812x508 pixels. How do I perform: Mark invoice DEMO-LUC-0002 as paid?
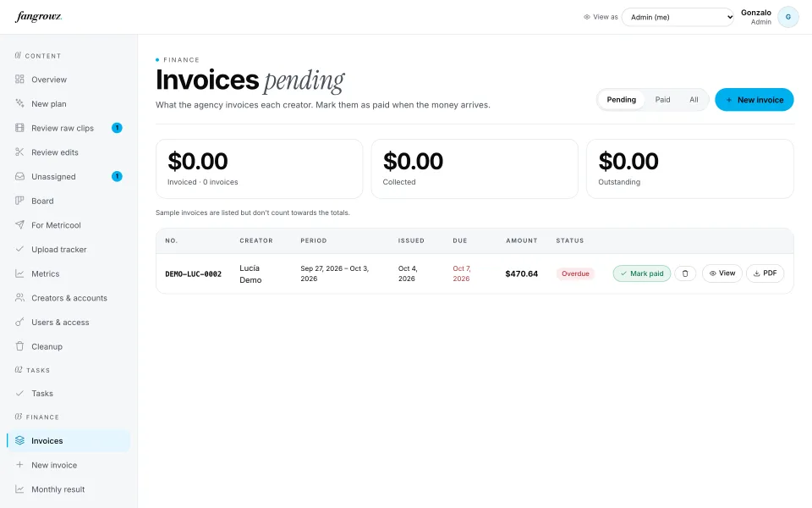pos(642,273)
